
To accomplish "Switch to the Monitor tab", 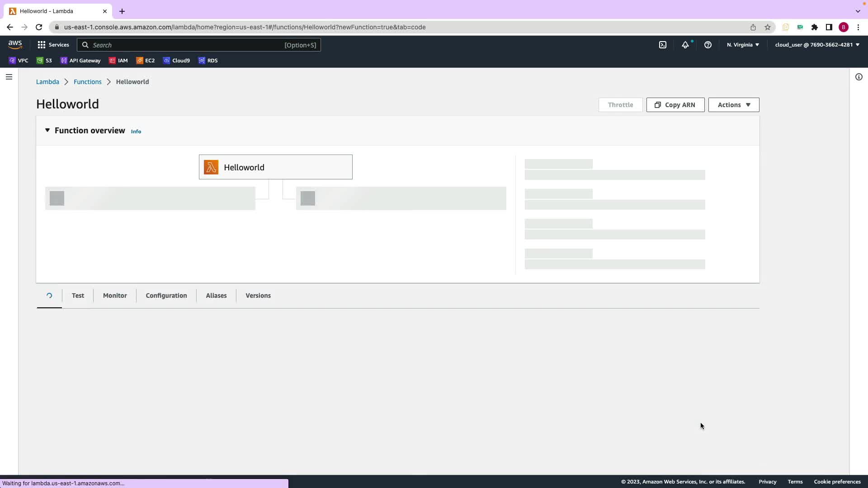I will coord(115,296).
